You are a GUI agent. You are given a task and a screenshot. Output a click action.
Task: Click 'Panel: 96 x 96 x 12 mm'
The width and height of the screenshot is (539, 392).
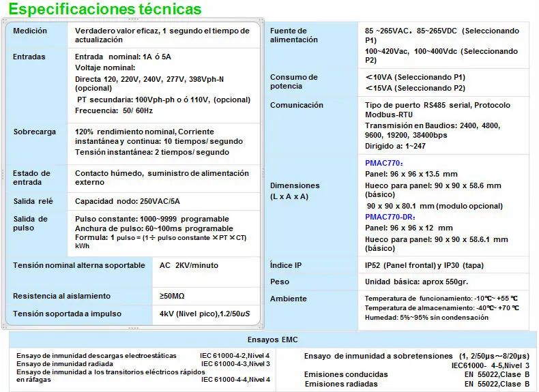click(409, 228)
